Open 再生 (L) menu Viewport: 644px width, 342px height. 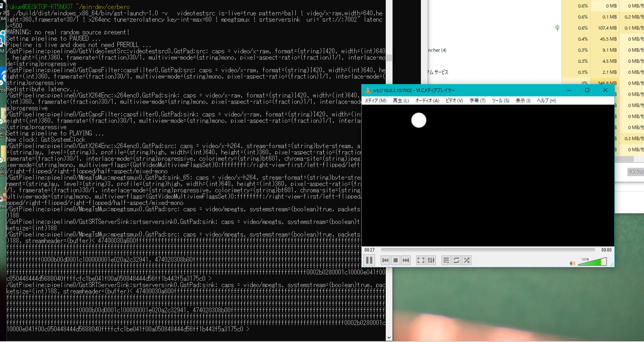401,101
